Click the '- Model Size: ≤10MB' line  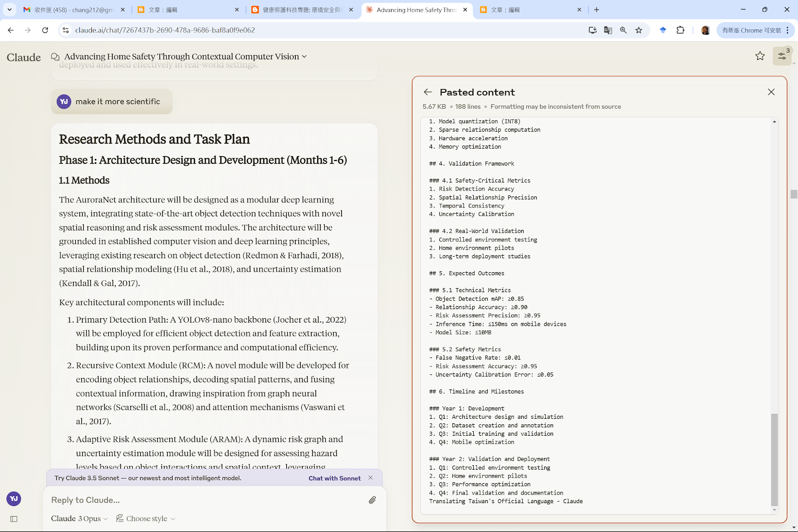coord(460,333)
